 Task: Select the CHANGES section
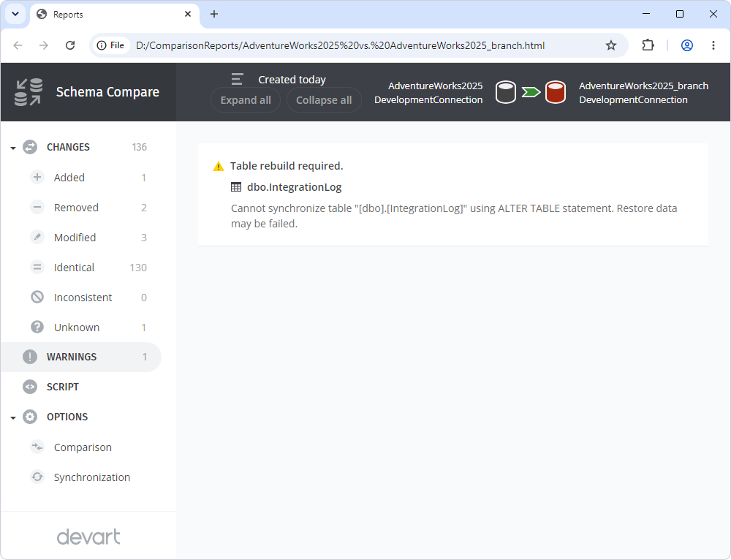pyautogui.click(x=68, y=148)
